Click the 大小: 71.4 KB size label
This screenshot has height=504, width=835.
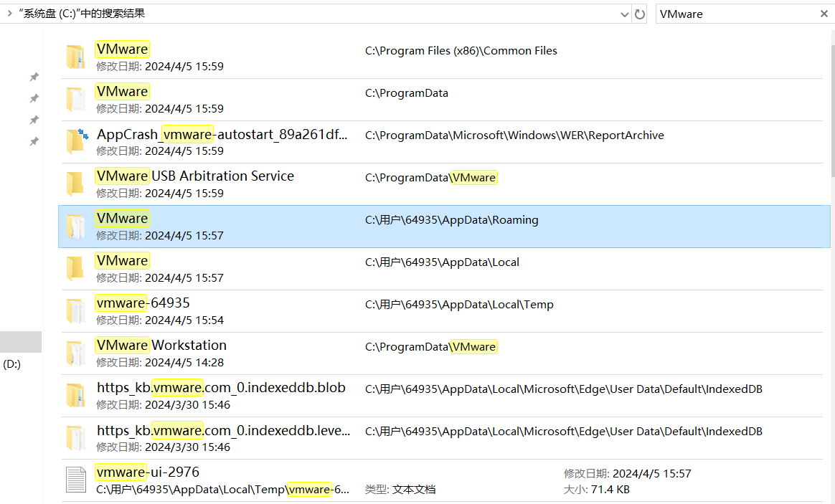(x=596, y=490)
